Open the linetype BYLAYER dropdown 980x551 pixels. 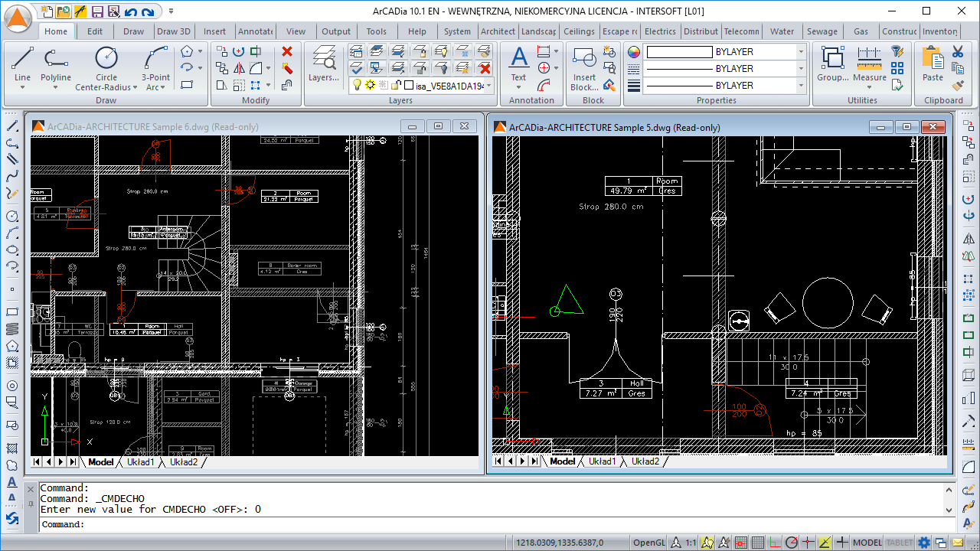pyautogui.click(x=801, y=69)
